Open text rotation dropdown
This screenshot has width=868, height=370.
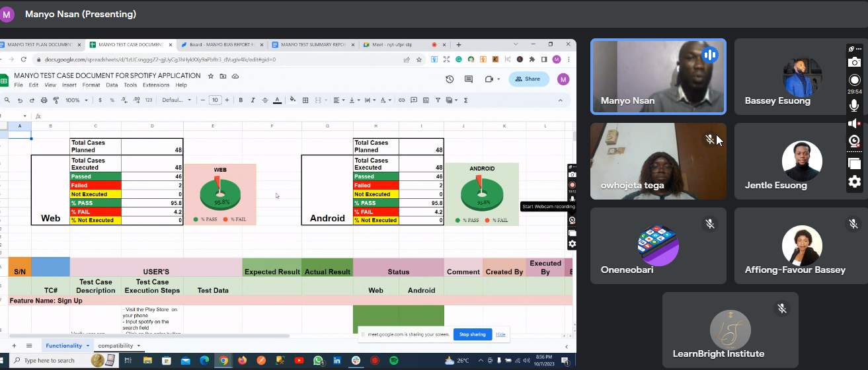point(385,100)
